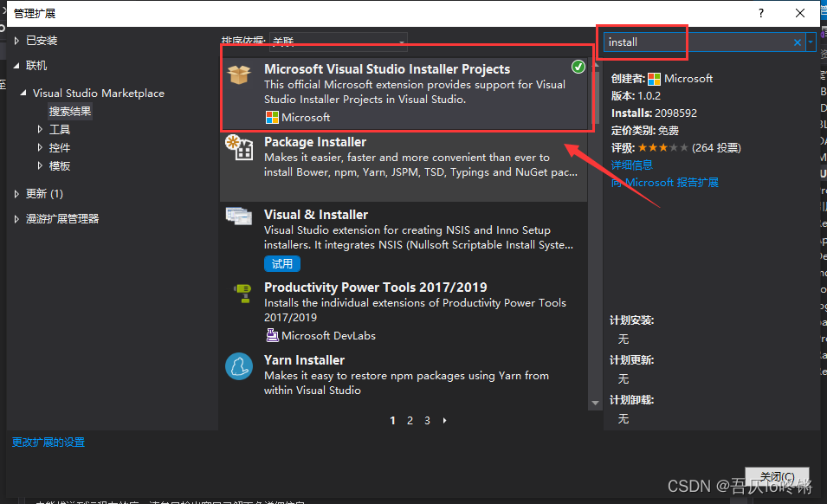Select the 控件 tree item
This screenshot has width=827, height=504.
coord(60,147)
